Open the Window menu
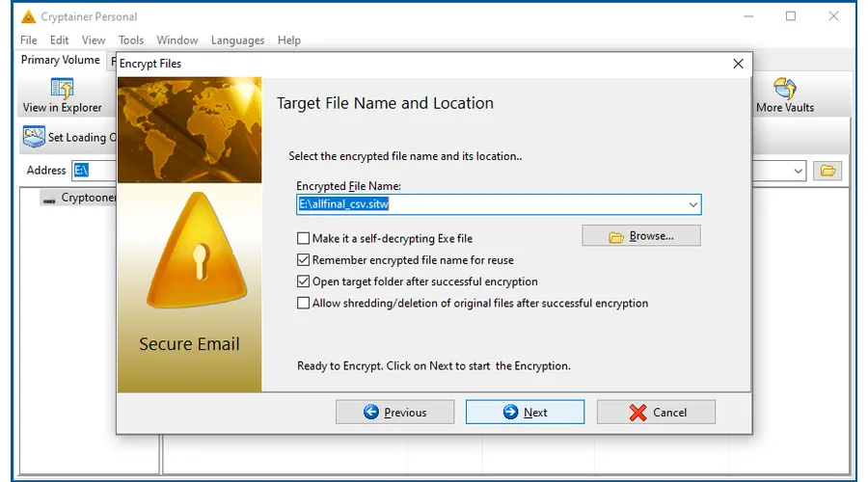The height and width of the screenshot is (482, 868). click(177, 40)
